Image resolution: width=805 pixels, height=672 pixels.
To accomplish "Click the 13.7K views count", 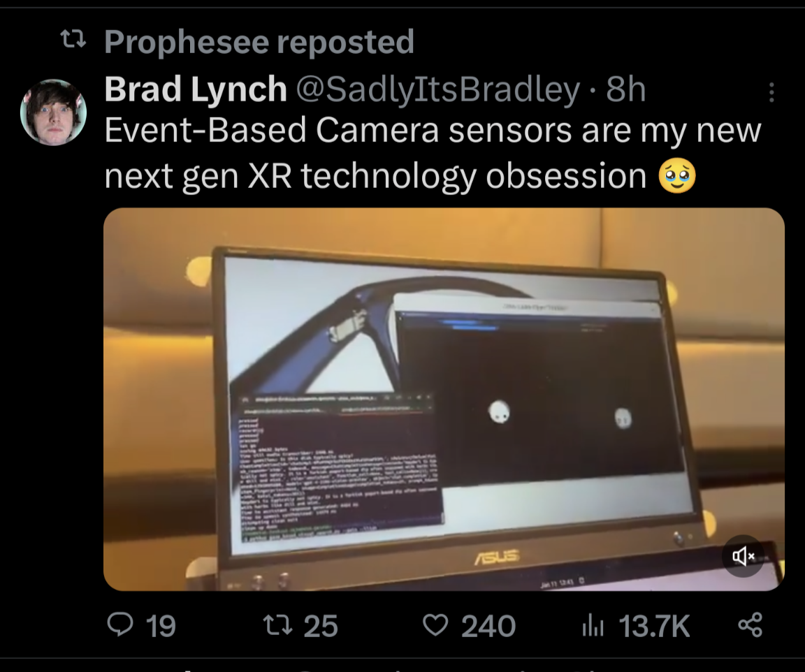I will (654, 626).
